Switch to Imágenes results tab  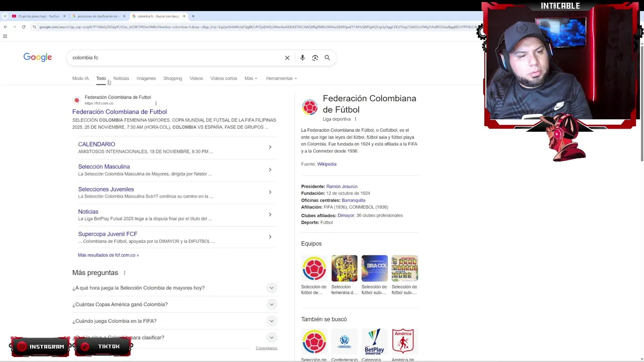click(146, 78)
